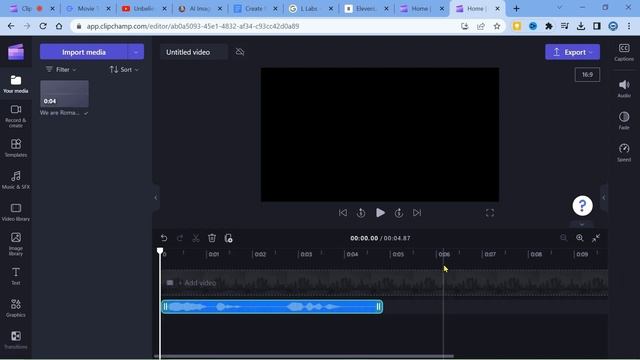
Task: Switch to the Create browser tab
Action: pyautogui.click(x=255, y=9)
